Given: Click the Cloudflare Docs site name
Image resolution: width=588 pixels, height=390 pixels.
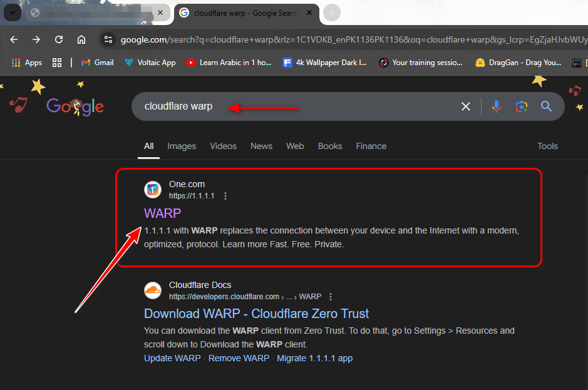Looking at the screenshot, I should pyautogui.click(x=200, y=285).
